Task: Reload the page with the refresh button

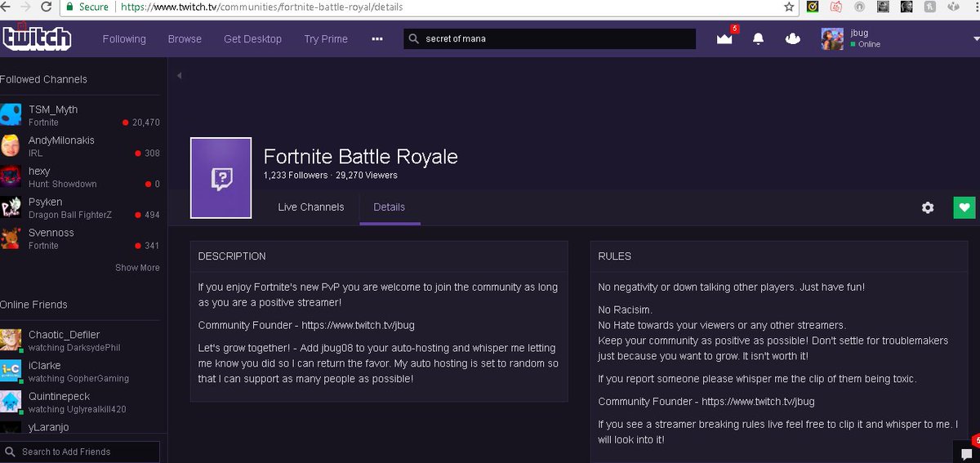Action: point(45,7)
